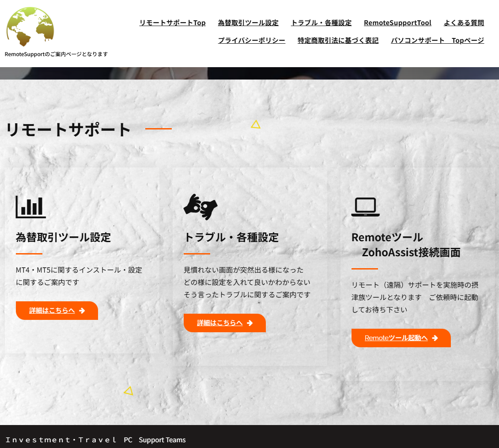The height and width of the screenshot is (448, 499).
Task: Select RemoteSupportTool in the navigation bar
Action: (x=397, y=23)
